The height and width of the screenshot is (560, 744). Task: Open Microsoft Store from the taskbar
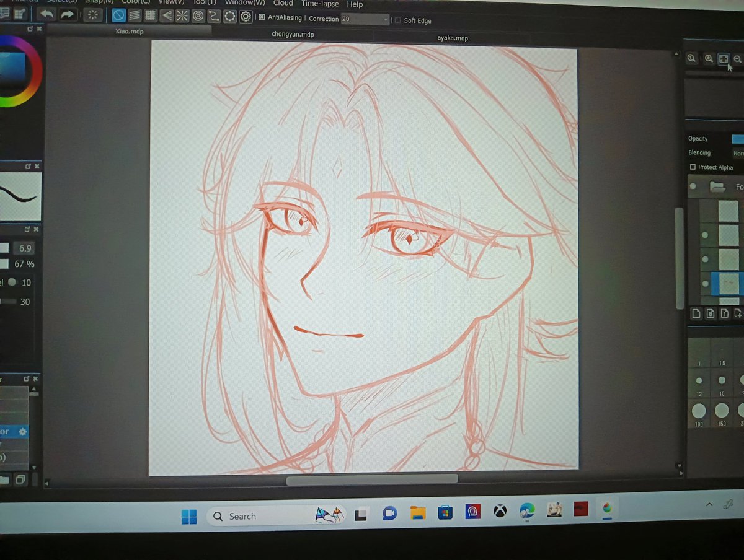[x=445, y=512]
